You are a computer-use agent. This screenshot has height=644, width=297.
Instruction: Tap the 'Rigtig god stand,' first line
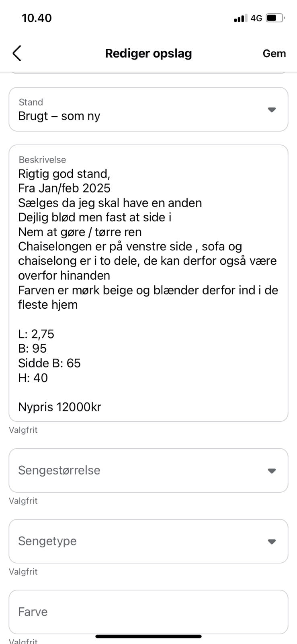point(64,174)
